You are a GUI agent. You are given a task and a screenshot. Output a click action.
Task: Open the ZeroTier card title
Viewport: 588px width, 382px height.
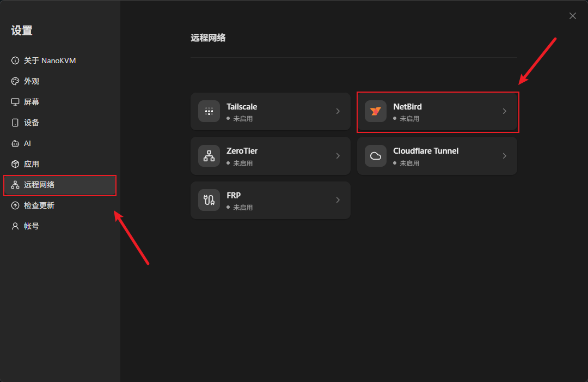(x=242, y=151)
